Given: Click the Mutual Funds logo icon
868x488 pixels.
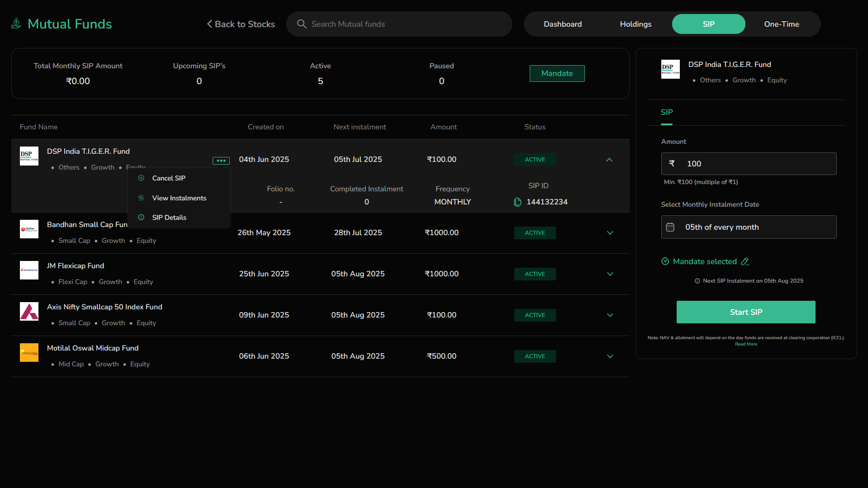Looking at the screenshot, I should [x=16, y=24].
